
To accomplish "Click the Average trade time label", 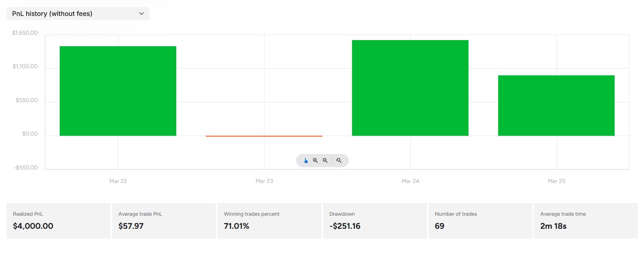I will (563, 214).
